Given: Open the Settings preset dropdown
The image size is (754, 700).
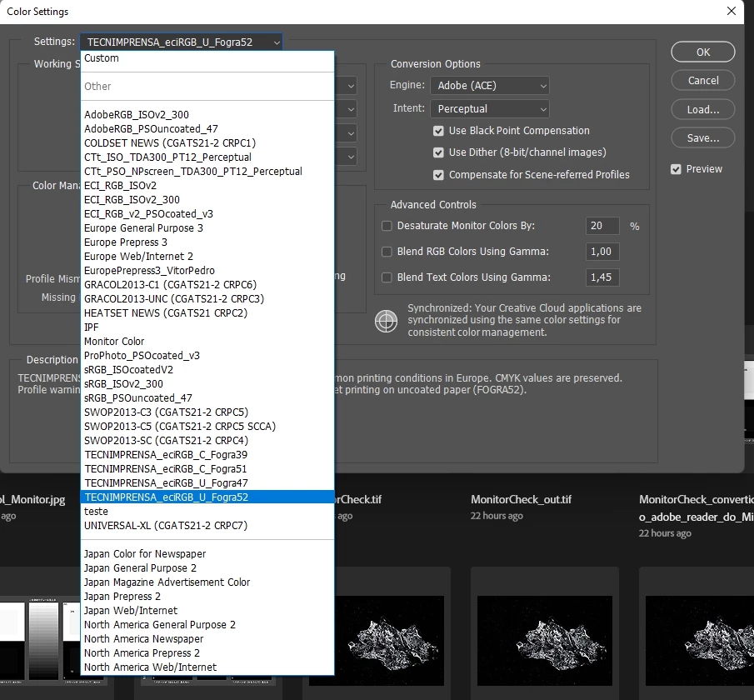Looking at the screenshot, I should tap(182, 42).
